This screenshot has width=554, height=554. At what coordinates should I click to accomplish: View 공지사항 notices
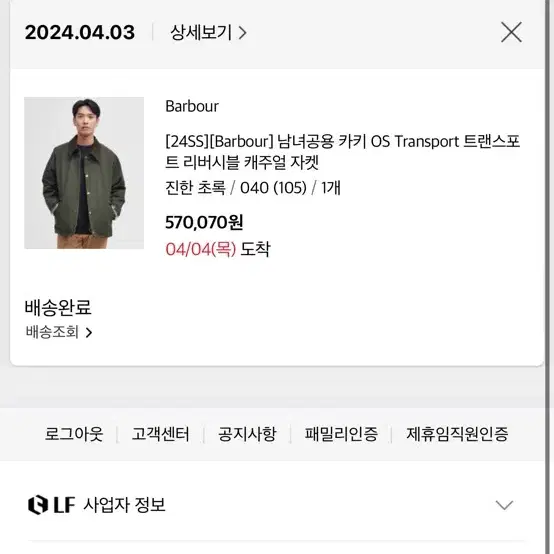[x=247, y=434]
